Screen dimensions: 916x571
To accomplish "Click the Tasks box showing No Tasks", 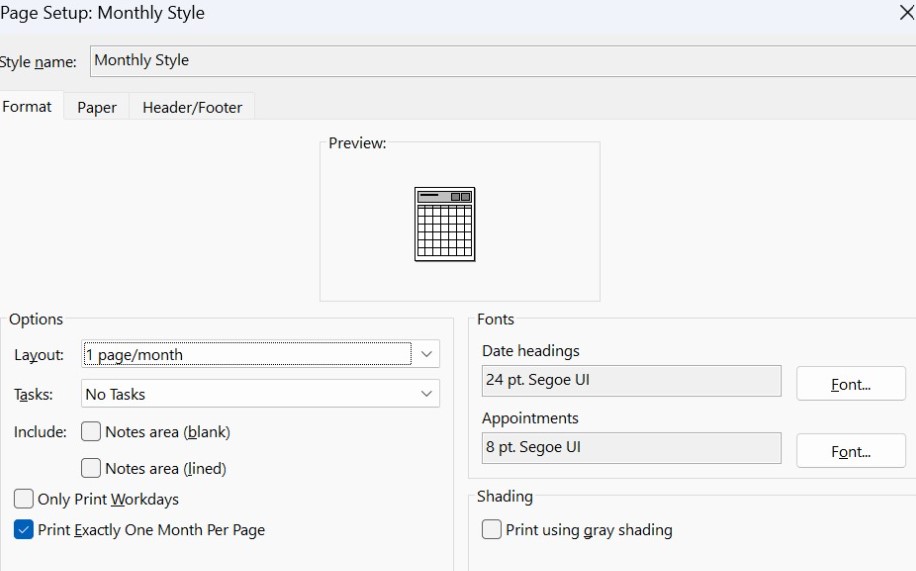I will point(246,394).
